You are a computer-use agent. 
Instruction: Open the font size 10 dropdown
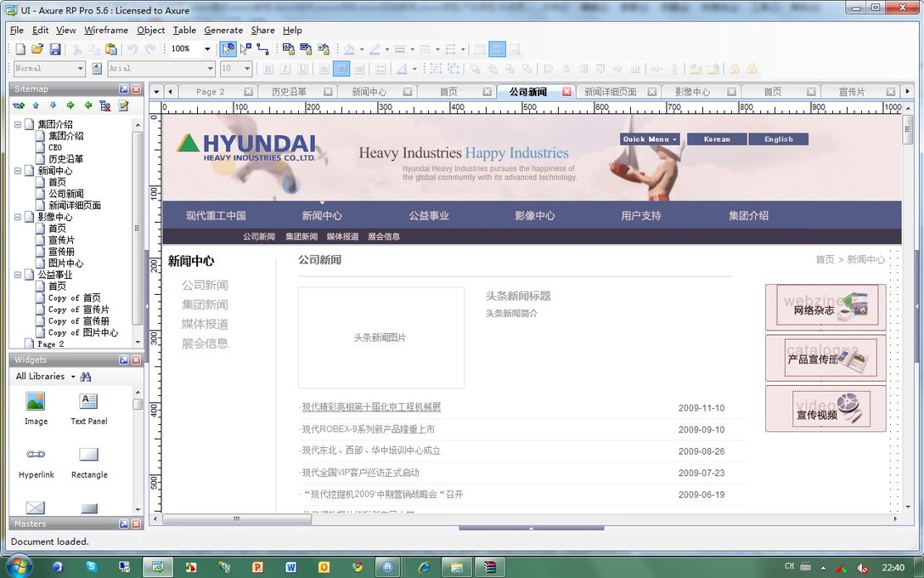247,68
